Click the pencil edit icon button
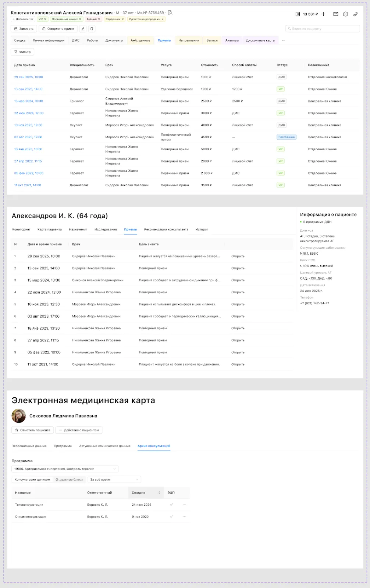 (x=83, y=29)
